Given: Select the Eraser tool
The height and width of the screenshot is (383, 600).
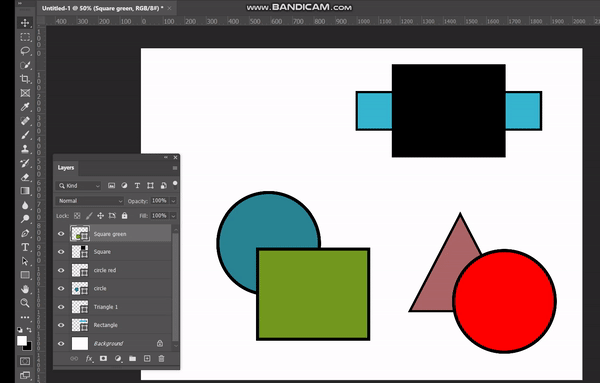Looking at the screenshot, I should tap(25, 177).
